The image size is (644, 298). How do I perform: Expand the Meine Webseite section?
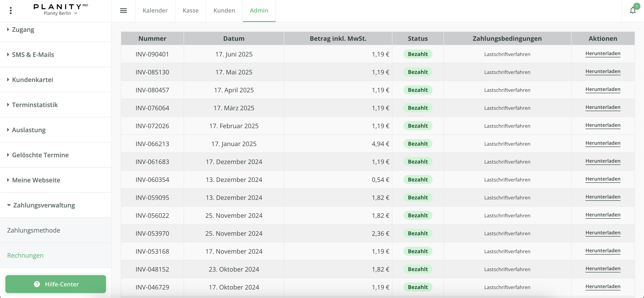(x=36, y=180)
